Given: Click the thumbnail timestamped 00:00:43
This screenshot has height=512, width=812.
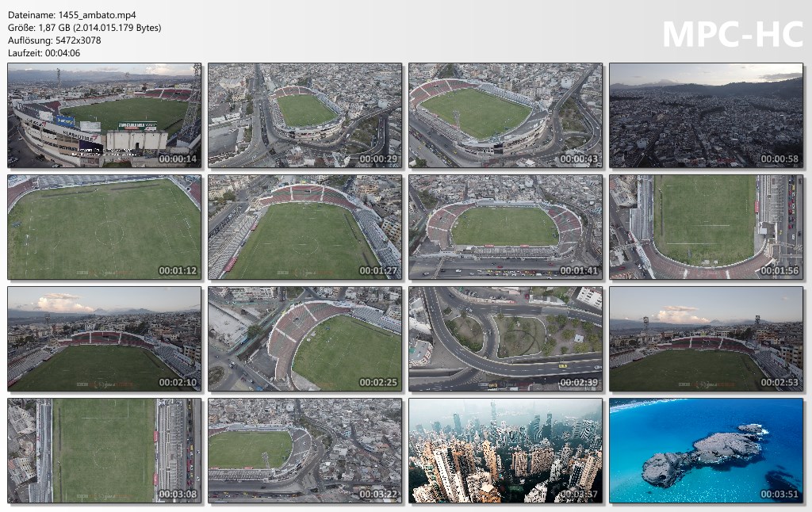Looking at the screenshot, I should [505, 116].
